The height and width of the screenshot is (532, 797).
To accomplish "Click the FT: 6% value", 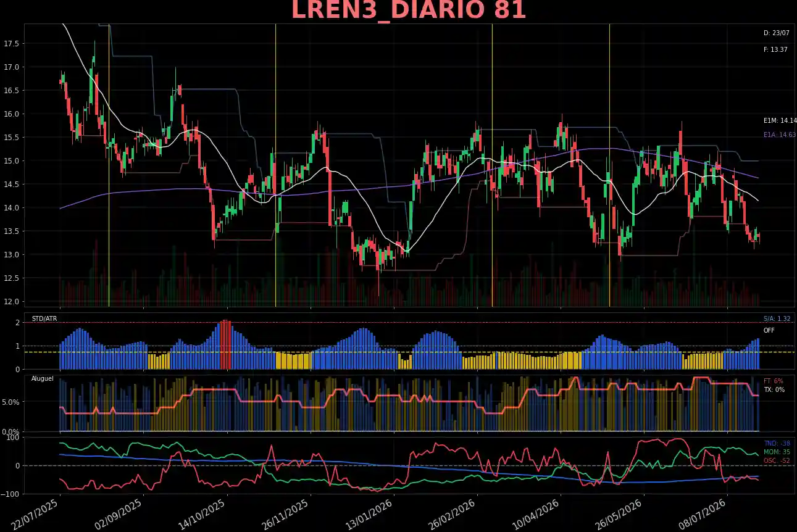I will click(774, 381).
